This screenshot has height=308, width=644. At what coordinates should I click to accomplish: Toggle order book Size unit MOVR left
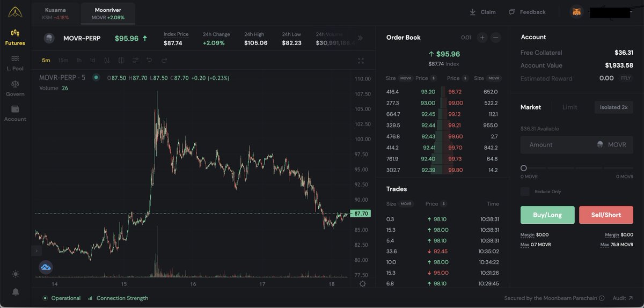coord(405,78)
